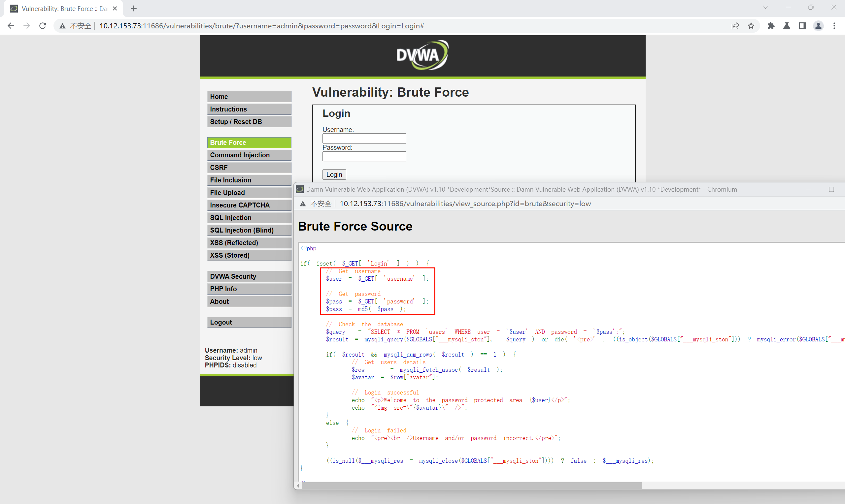Click the browser back arrow
Viewport: 845px width, 504px height.
11,26
